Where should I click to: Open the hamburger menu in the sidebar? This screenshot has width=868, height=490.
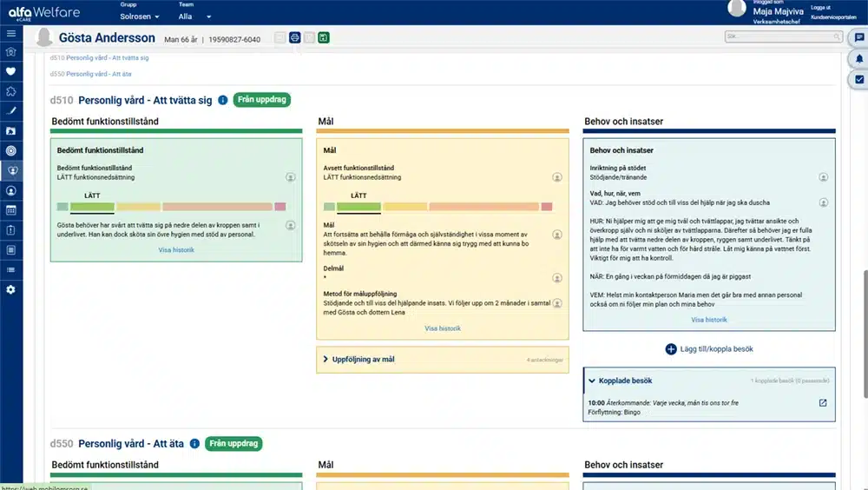coord(11,33)
